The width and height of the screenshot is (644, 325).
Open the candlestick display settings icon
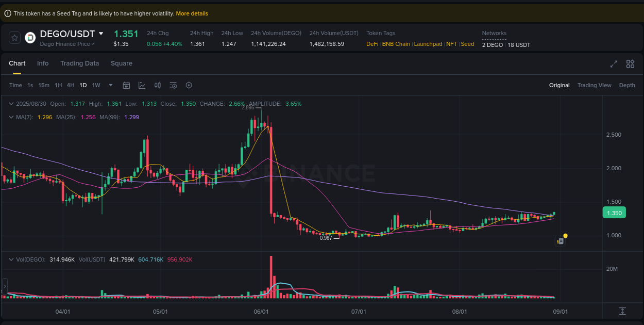pyautogui.click(x=158, y=85)
